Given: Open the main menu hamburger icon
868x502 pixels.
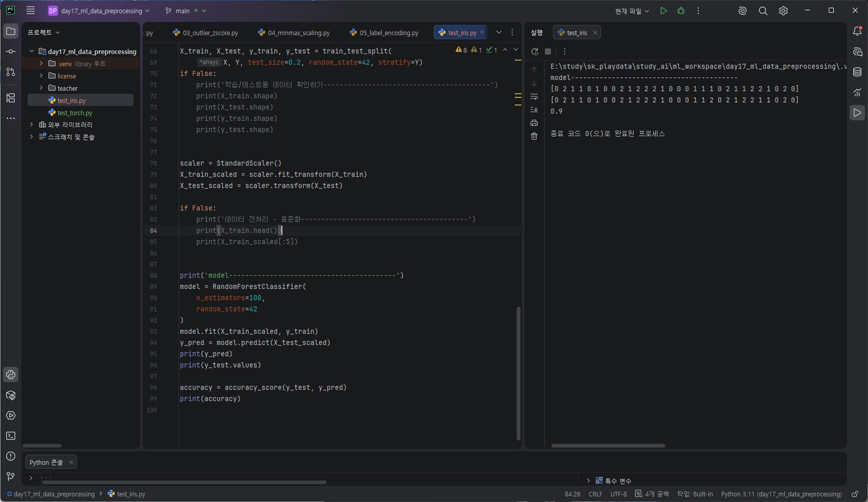Looking at the screenshot, I should pyautogui.click(x=31, y=10).
